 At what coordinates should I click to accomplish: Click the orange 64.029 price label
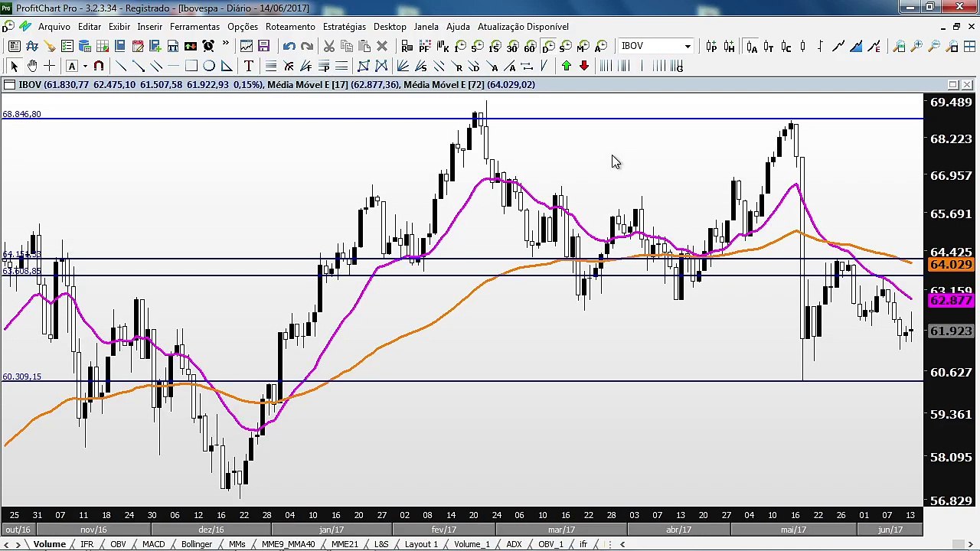(951, 265)
